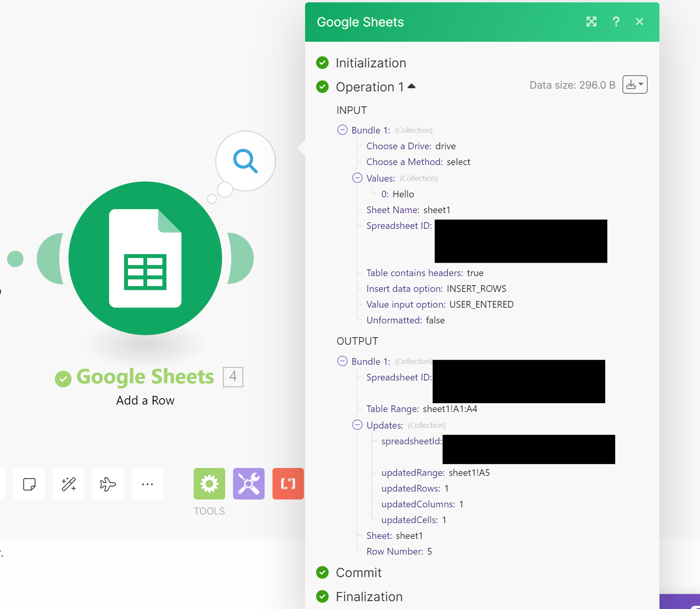Click the Data size 296.0 B text
700x609 pixels.
[x=572, y=85]
